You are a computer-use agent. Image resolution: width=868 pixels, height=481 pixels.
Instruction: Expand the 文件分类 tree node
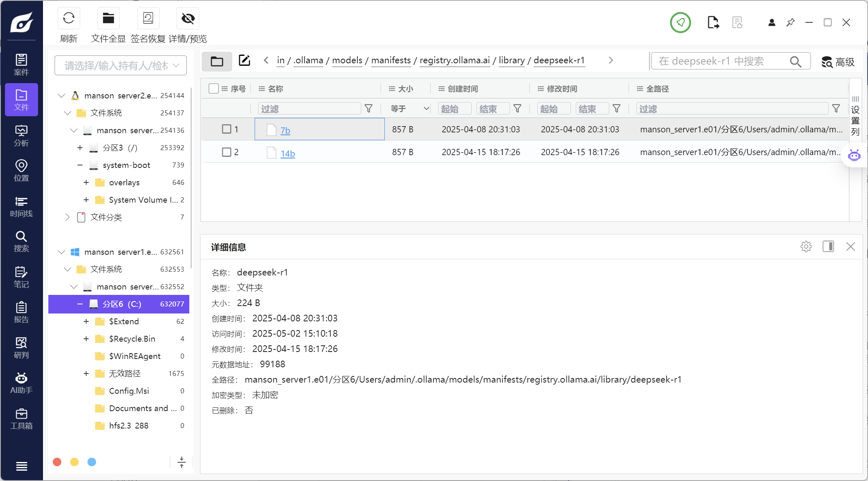(67, 217)
